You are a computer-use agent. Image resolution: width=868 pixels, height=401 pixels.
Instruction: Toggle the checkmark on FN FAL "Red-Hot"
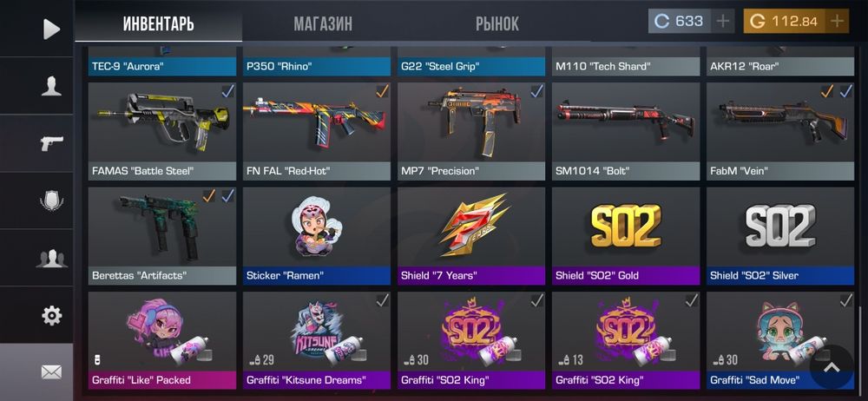pos(382,91)
